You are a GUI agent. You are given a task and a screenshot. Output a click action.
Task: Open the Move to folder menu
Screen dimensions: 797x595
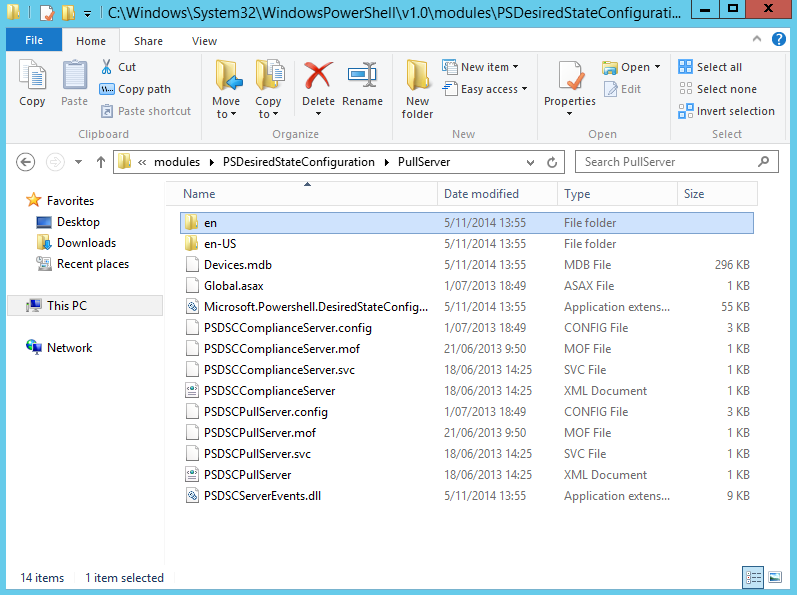click(x=226, y=89)
